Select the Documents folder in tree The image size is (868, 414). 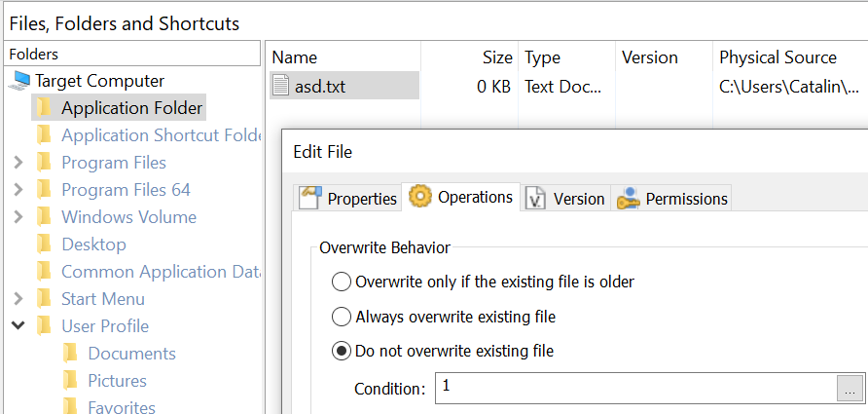(x=131, y=354)
